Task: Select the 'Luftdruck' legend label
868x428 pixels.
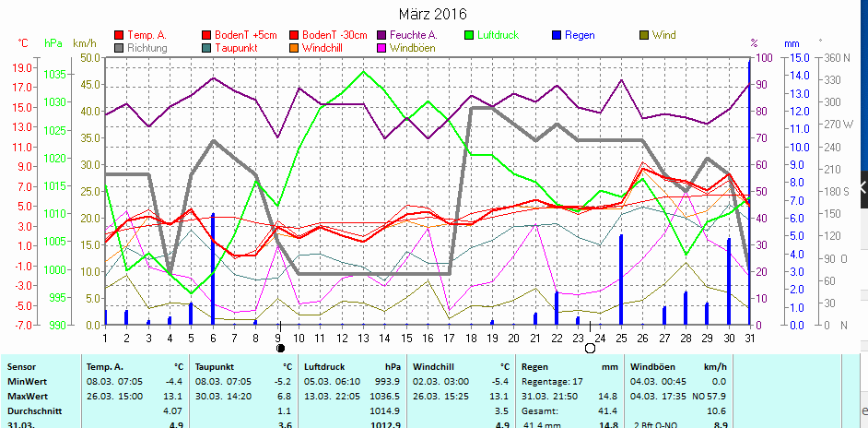Action: [x=498, y=35]
